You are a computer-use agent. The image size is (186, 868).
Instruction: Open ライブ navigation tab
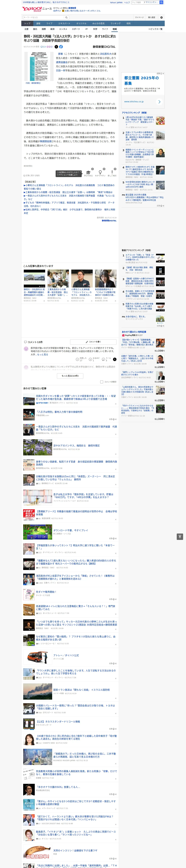49,23
